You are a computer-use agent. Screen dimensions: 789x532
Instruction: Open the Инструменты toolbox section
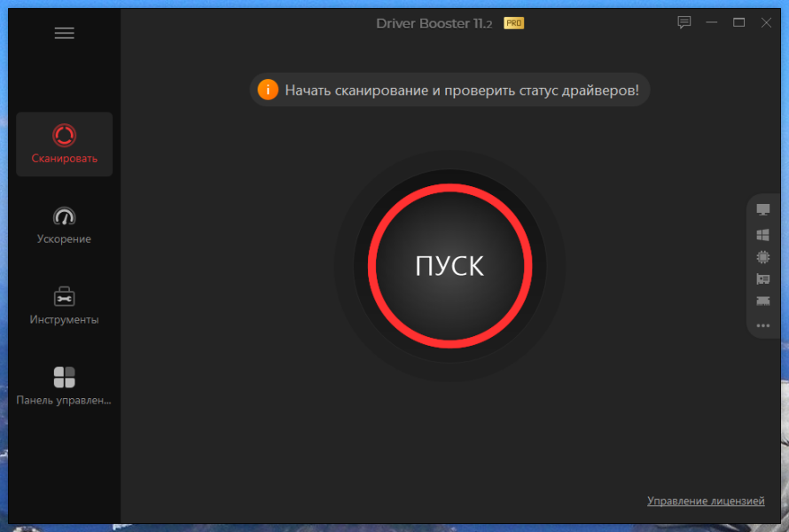(x=65, y=306)
